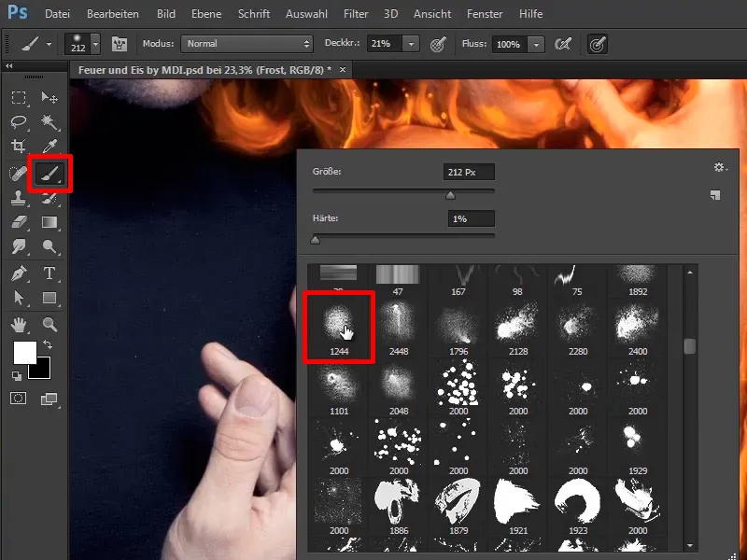Enable airbrush build-up effects
The height and width of the screenshot is (560, 747).
click(563, 44)
